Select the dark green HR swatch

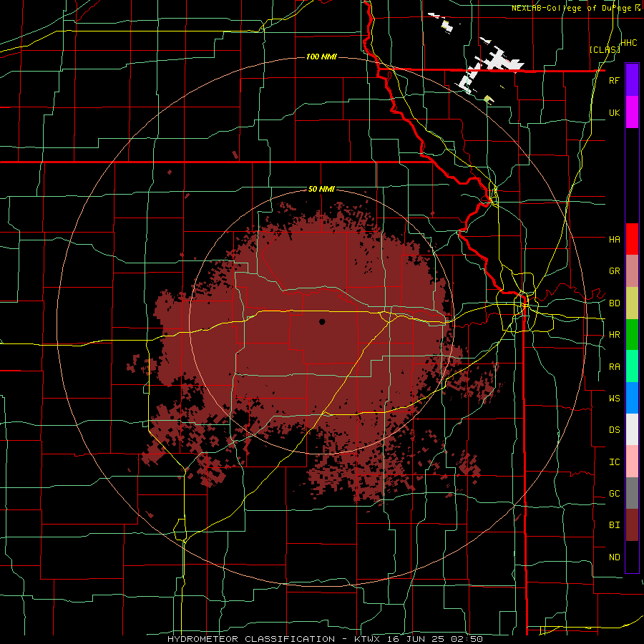(x=632, y=335)
